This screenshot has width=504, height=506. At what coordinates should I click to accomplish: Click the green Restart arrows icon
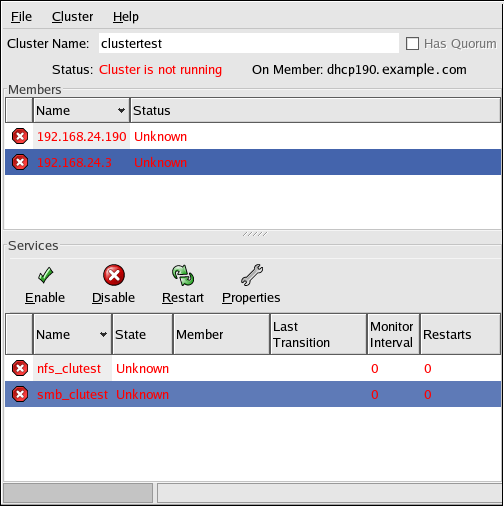[183, 275]
